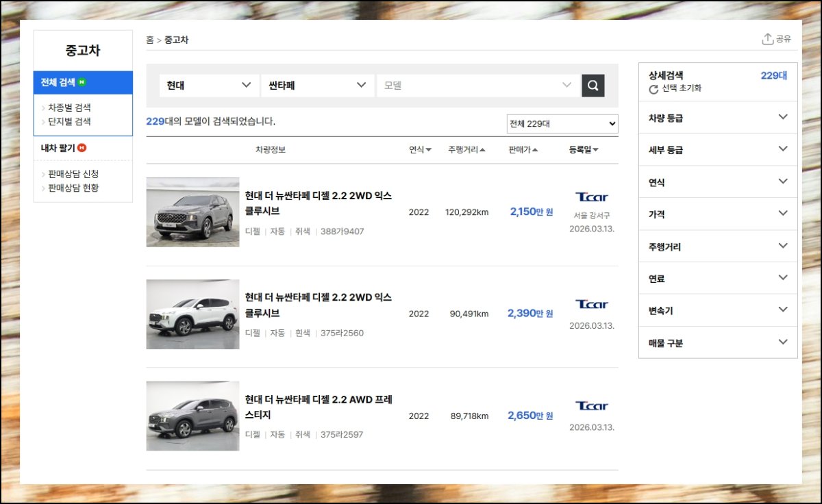Open 판매상담 현황 menu item
The height and width of the screenshot is (504, 822).
73,188
